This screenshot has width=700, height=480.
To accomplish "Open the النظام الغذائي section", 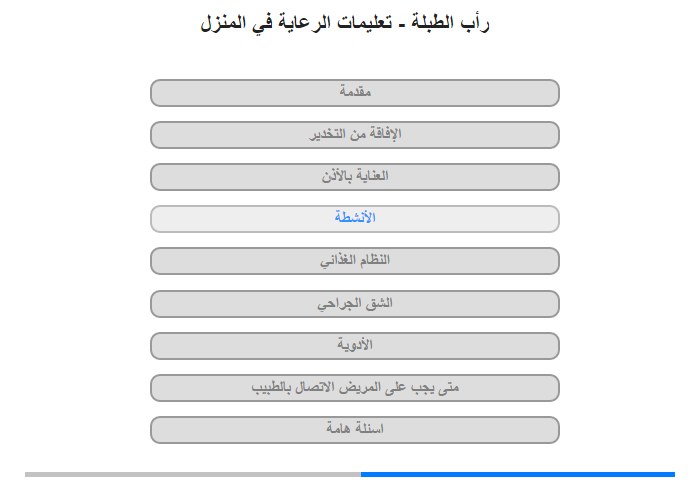I will tap(355, 261).
